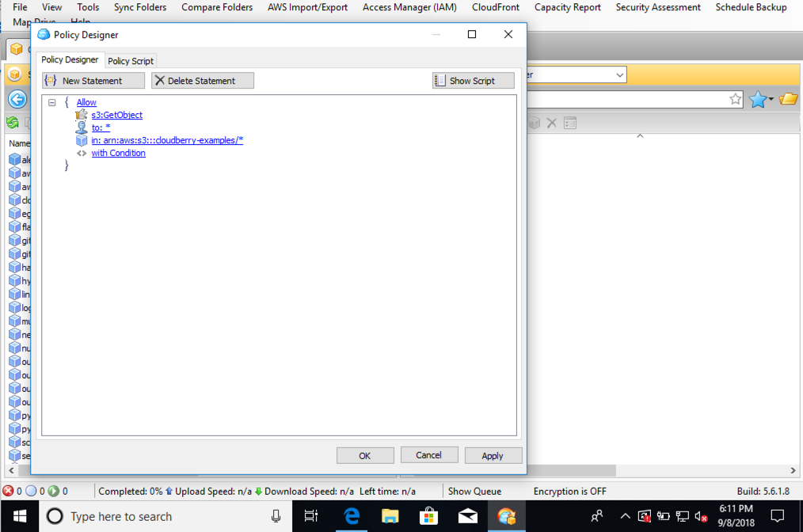The height and width of the screenshot is (532, 803).
Task: Click the collapse chevron above the right panel
Action: 640,135
